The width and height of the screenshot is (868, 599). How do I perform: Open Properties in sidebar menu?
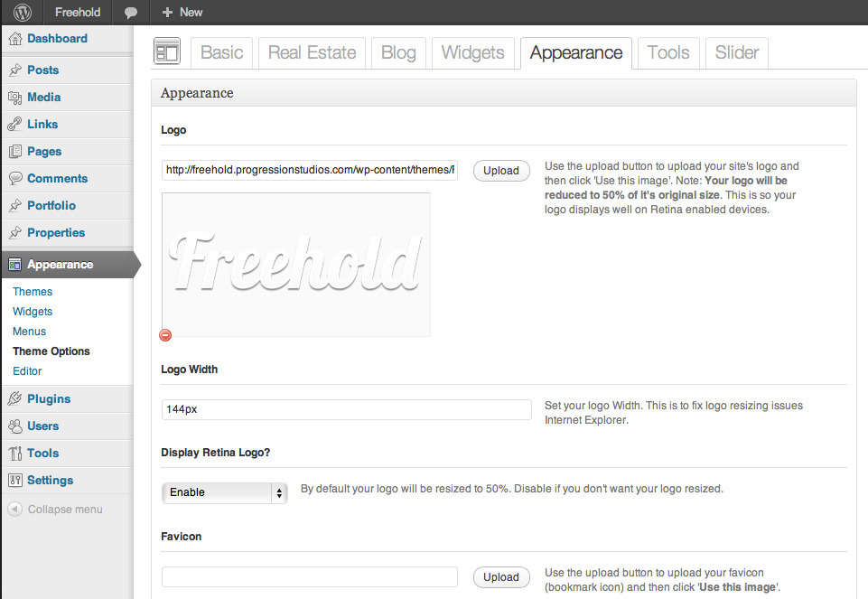click(56, 232)
